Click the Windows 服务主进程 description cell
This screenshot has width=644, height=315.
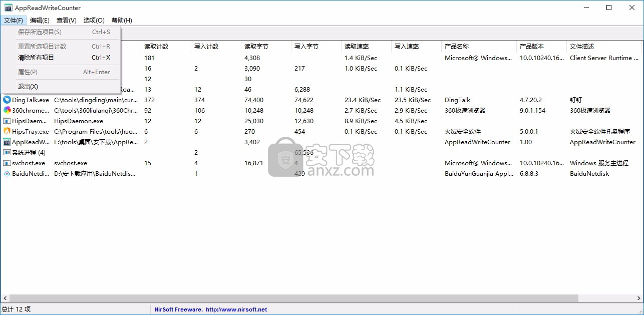click(599, 163)
